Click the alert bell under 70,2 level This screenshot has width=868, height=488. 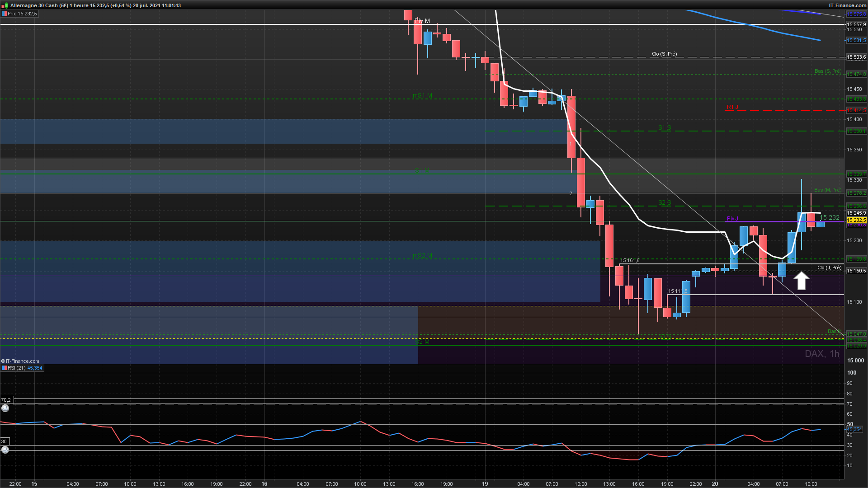(x=5, y=408)
